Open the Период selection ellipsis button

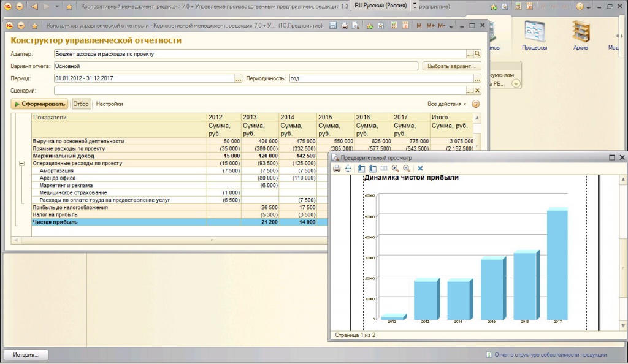coord(239,78)
